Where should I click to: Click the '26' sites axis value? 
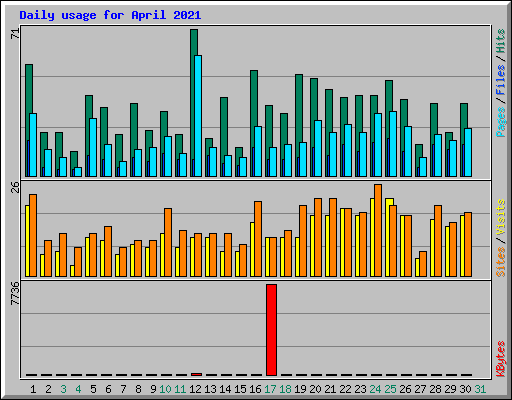pos(16,187)
